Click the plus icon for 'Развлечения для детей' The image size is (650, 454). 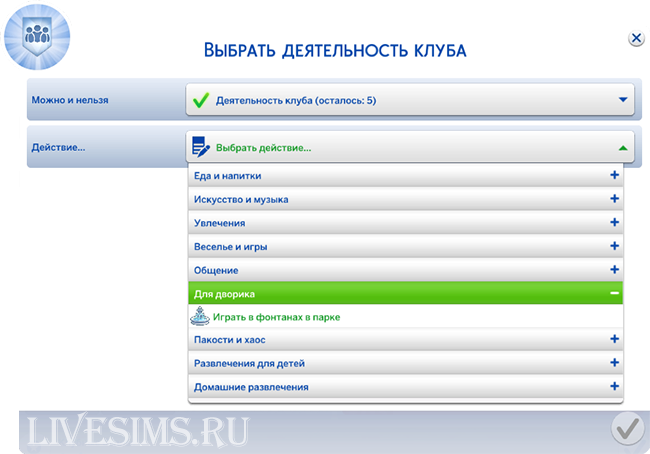(614, 362)
